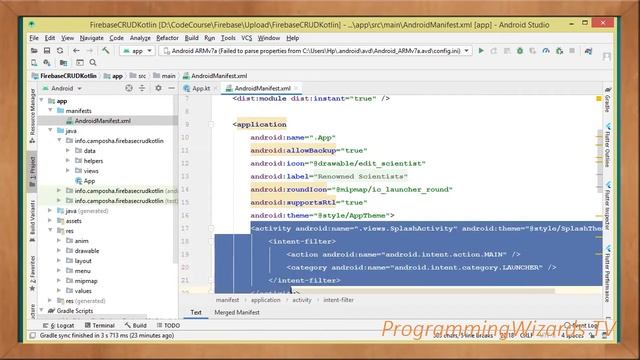Viewport: 640px width, 360px height.
Task: Open AVD Manager icon in second toolbar row
Action: [34, 63]
